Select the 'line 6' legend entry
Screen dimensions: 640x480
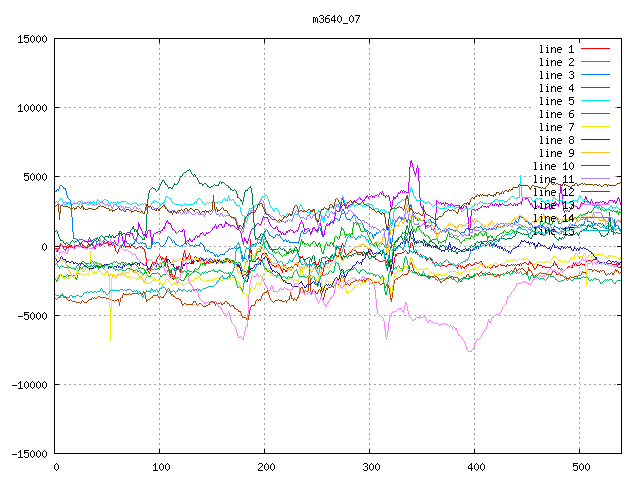[556, 114]
